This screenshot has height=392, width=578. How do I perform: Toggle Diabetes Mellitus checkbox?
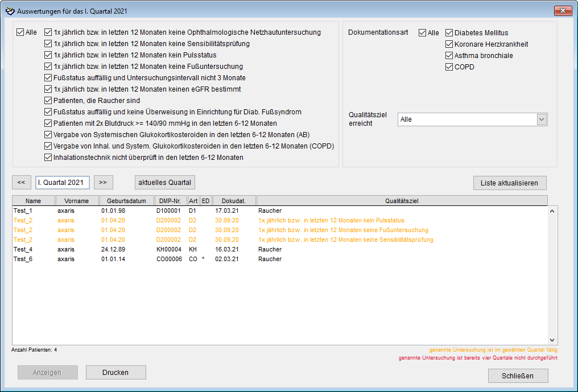tap(449, 33)
